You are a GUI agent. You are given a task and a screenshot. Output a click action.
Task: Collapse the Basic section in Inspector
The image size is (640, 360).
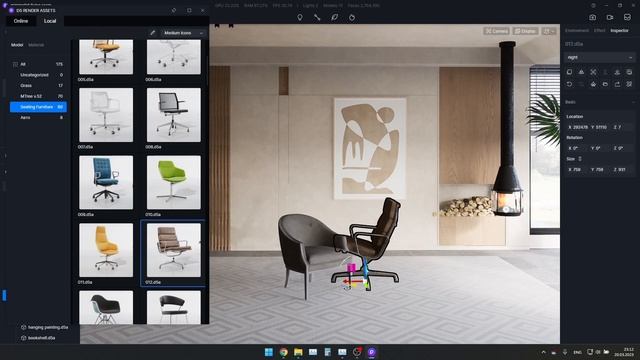tap(633, 102)
